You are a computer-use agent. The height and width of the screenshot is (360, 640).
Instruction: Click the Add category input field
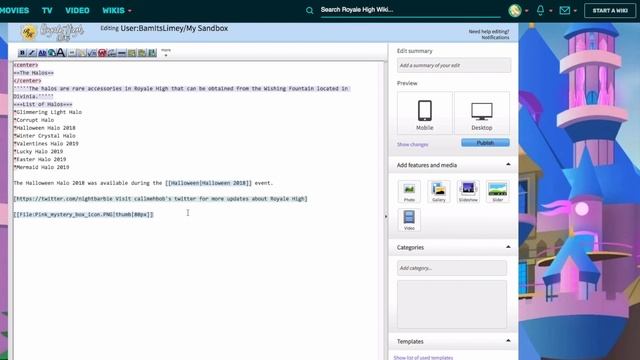(452, 268)
